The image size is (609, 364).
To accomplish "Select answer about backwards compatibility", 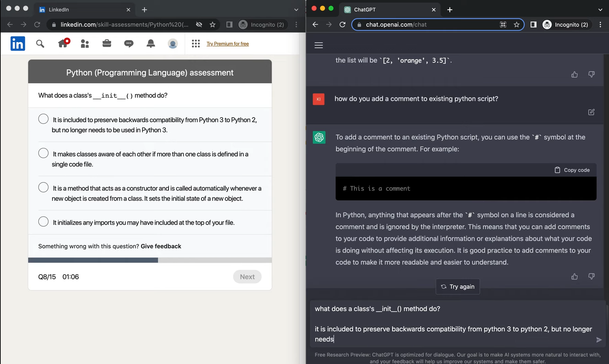I will click(43, 119).
